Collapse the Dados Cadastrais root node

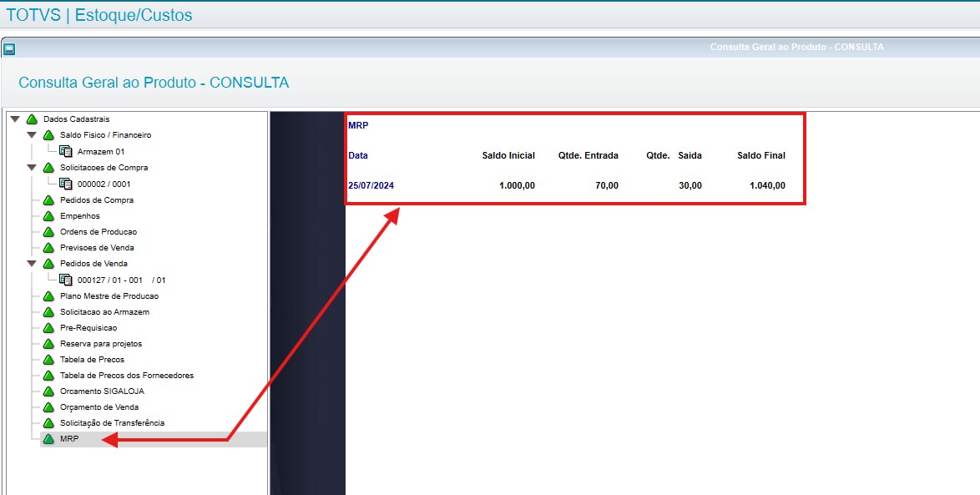pos(15,119)
